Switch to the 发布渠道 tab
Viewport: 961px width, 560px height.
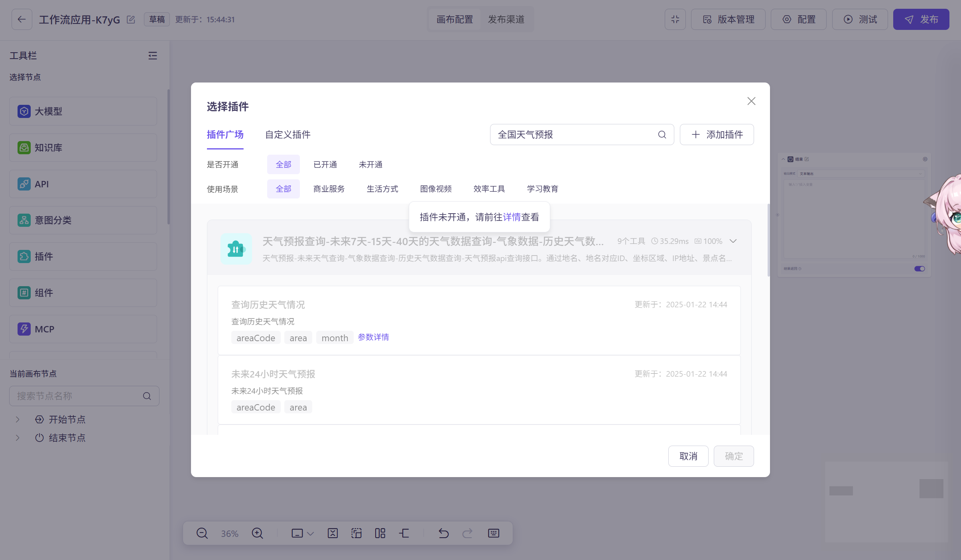506,20
